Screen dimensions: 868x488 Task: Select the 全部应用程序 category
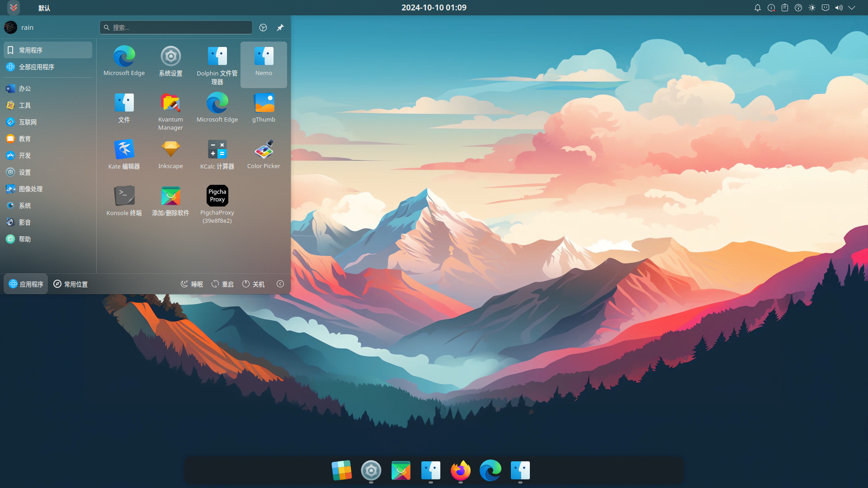pos(48,67)
